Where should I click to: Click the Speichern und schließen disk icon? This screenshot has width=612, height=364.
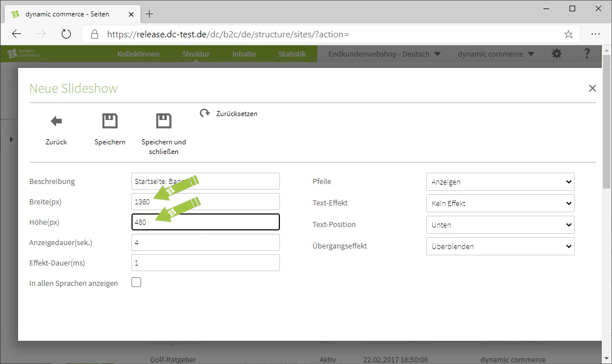click(164, 121)
